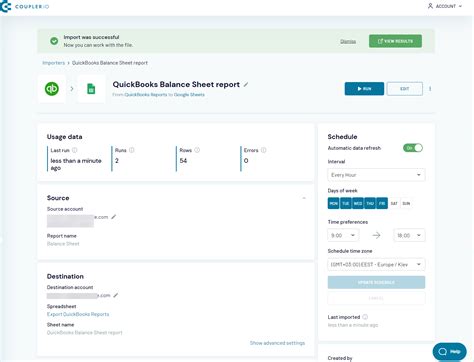Click the Cancel button under Update Schedule
474x362 pixels.
click(376, 298)
